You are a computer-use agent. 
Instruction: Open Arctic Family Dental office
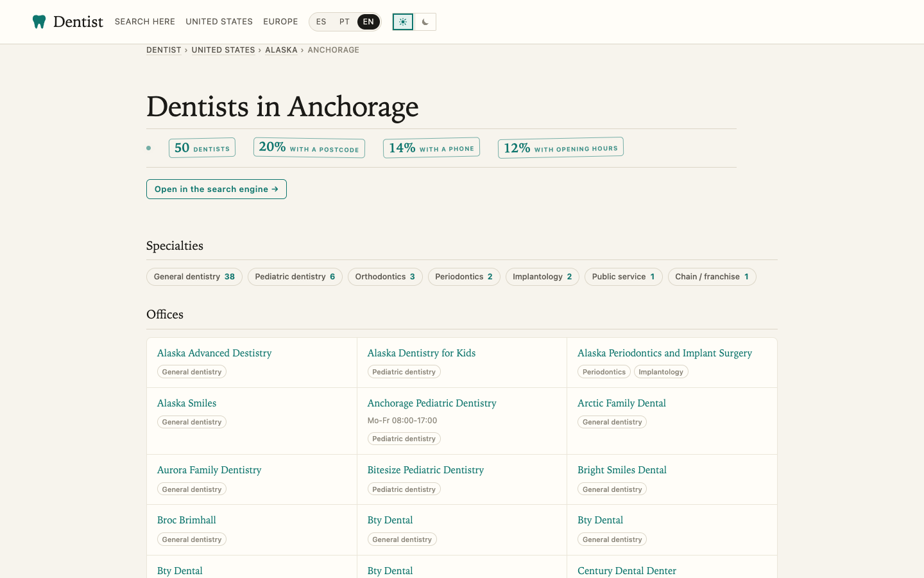[x=622, y=403]
